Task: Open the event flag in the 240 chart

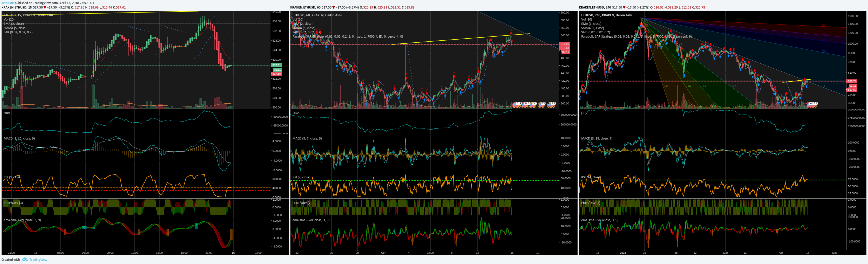Action: pos(811,105)
